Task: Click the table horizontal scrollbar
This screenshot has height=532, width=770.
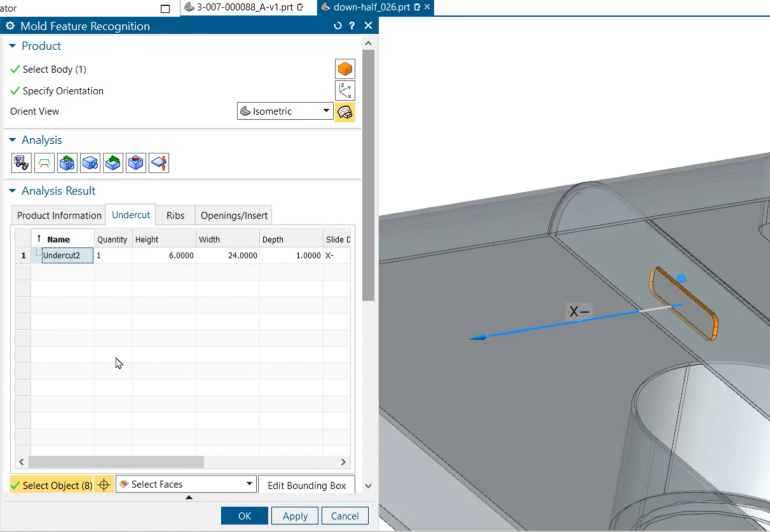Action: (115, 462)
